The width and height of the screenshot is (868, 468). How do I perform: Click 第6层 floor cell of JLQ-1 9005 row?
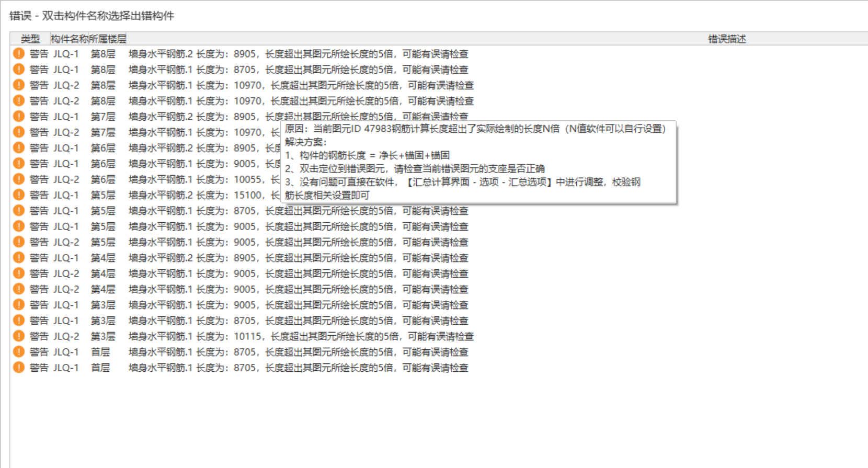(x=103, y=164)
